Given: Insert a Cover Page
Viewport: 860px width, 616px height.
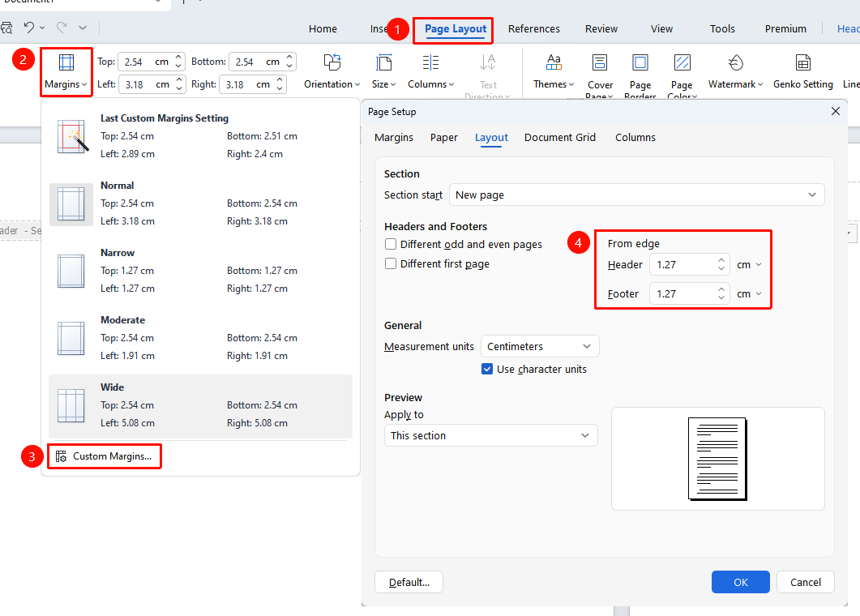Looking at the screenshot, I should click(600, 75).
